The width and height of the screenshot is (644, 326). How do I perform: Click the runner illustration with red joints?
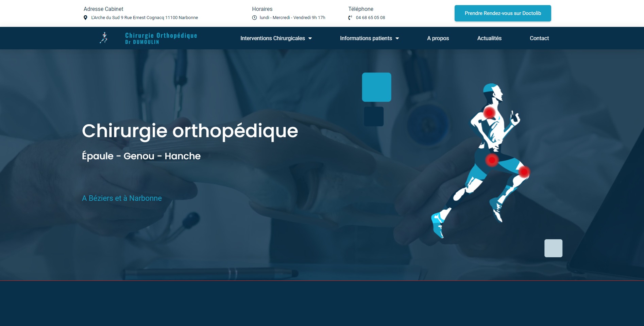481,161
